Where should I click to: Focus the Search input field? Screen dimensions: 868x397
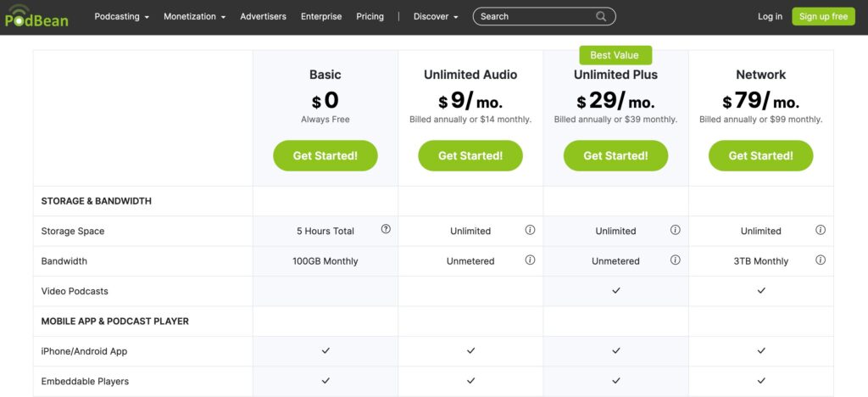pyautogui.click(x=544, y=17)
